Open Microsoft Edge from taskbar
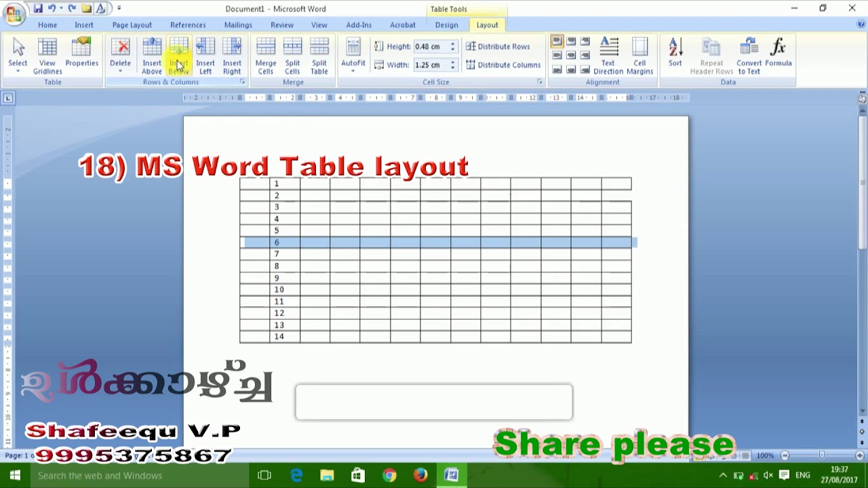The width and height of the screenshot is (868, 488). (296, 475)
